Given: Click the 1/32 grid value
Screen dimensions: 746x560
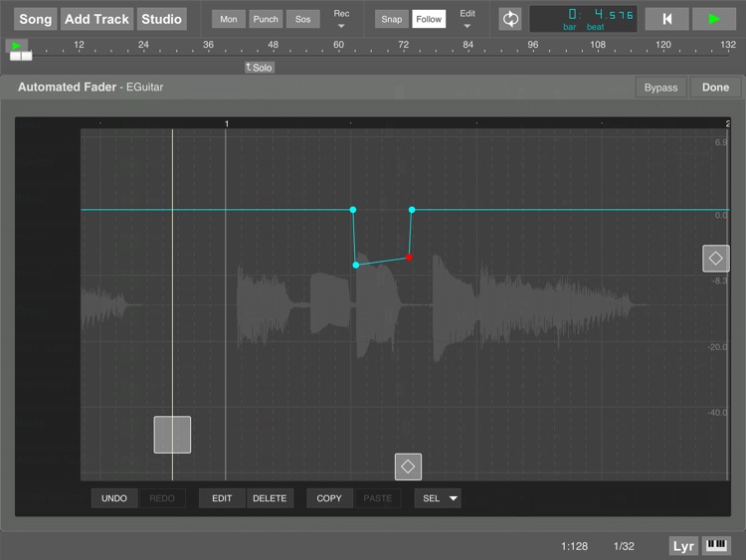Looking at the screenshot, I should (x=624, y=546).
